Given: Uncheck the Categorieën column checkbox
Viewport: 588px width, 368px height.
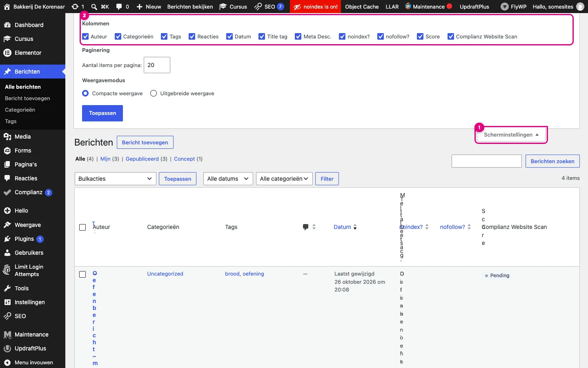Looking at the screenshot, I should pos(118,36).
